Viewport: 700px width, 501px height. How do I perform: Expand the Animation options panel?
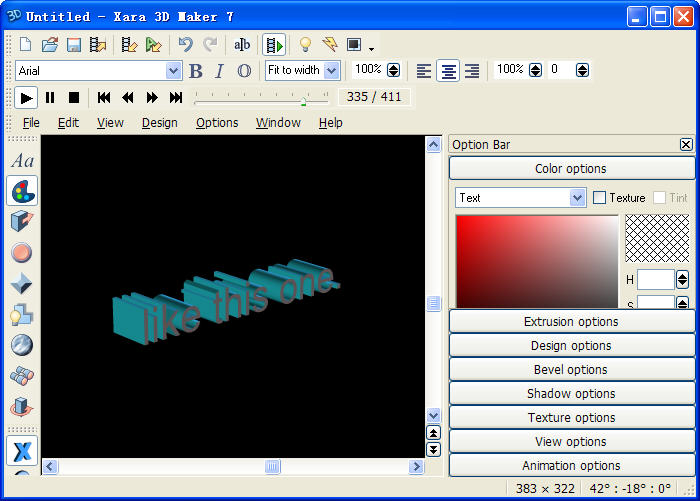coord(571,466)
